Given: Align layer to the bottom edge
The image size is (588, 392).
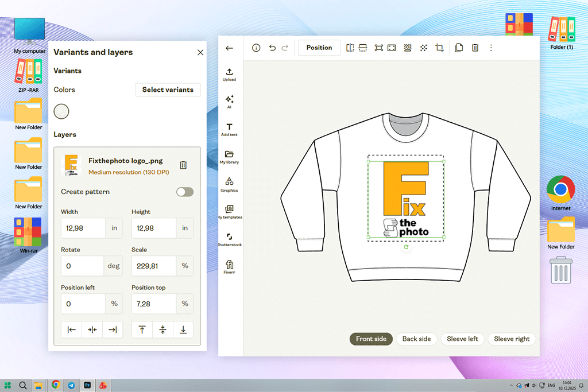Looking at the screenshot, I should pyautogui.click(x=183, y=330).
